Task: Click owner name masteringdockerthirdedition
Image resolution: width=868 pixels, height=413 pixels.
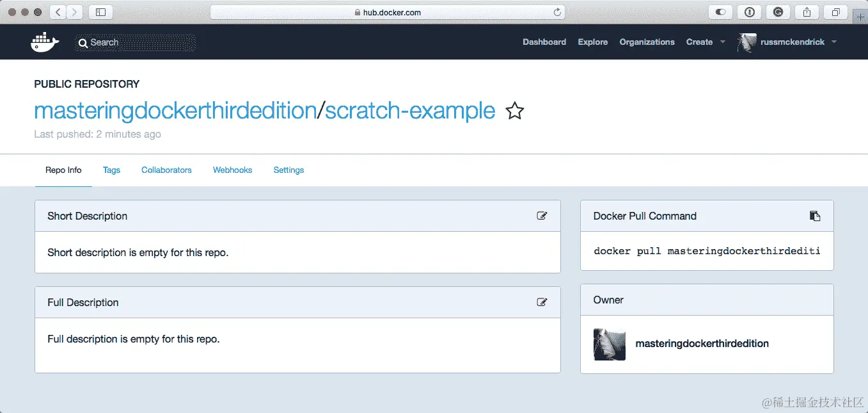Action: pyautogui.click(x=702, y=344)
